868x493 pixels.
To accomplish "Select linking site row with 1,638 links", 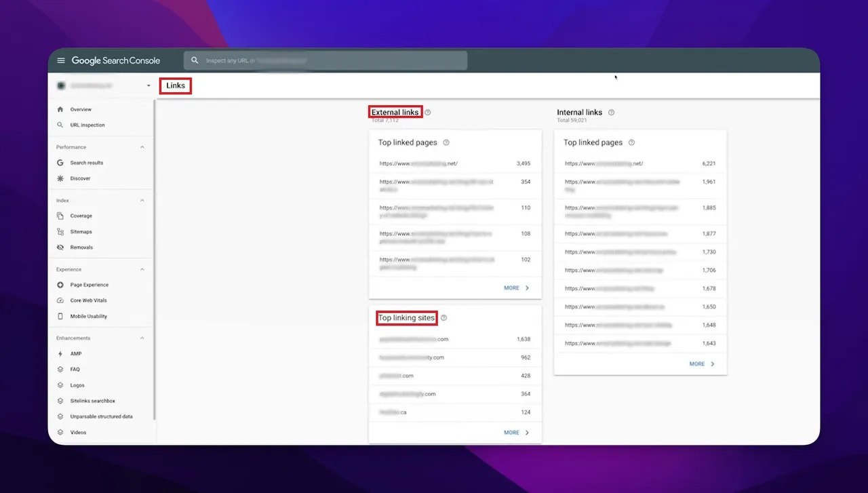I will point(455,339).
